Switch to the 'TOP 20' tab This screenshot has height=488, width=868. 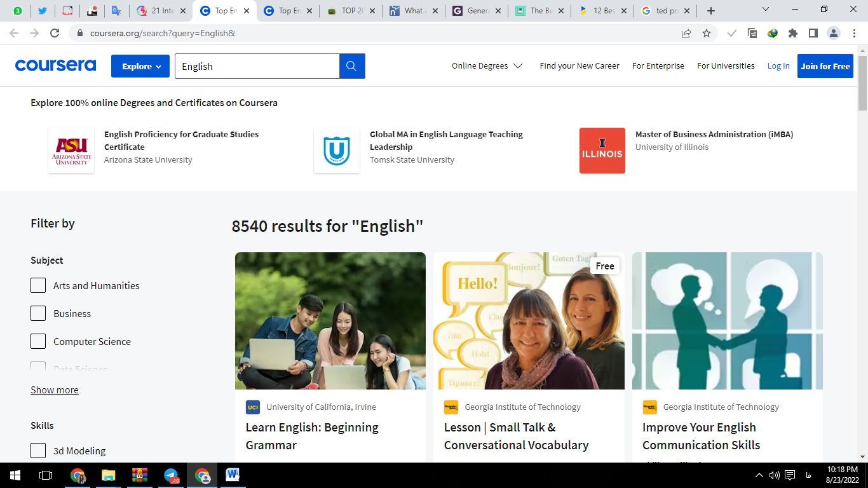click(x=351, y=11)
